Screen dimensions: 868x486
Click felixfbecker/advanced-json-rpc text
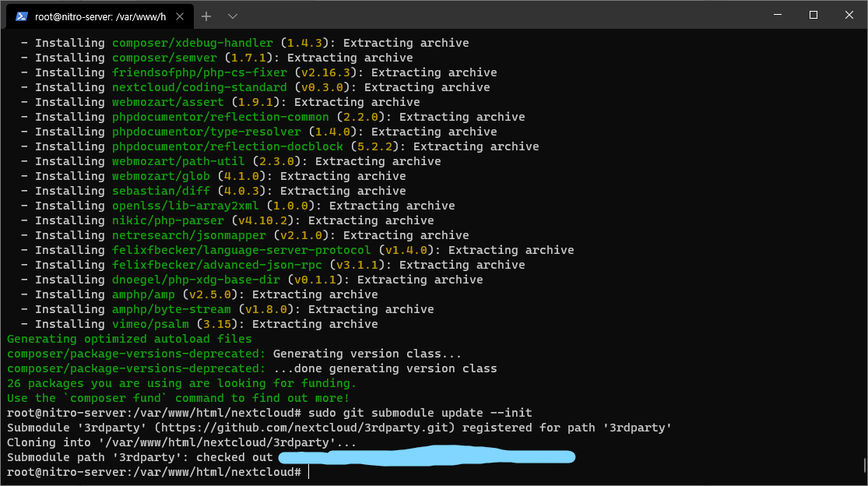[x=217, y=265]
